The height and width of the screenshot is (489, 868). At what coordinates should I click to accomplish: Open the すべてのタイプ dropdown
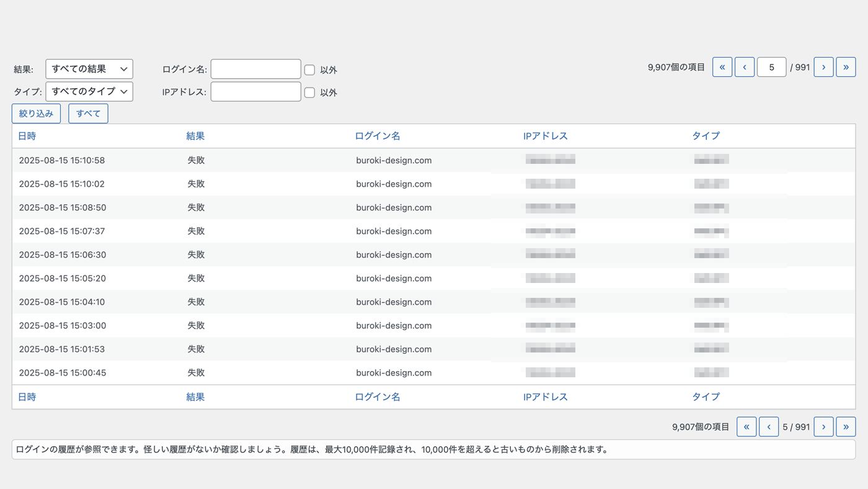(x=89, y=91)
